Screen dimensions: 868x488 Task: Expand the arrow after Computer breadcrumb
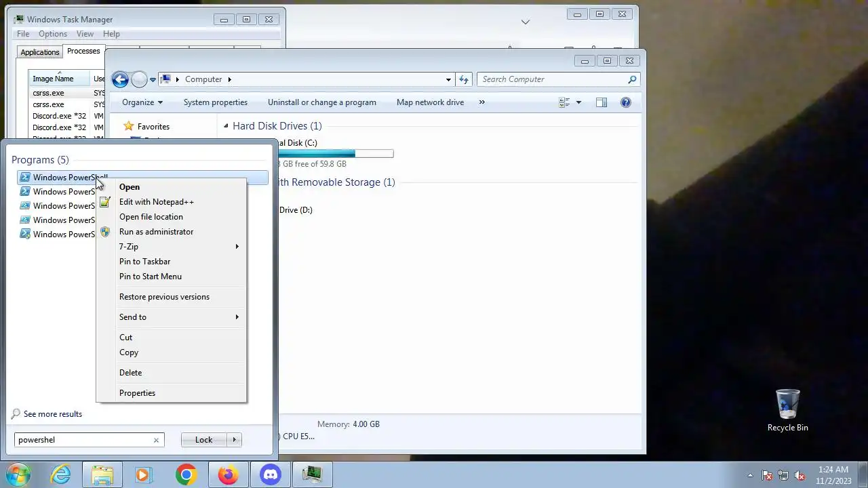[229, 79]
